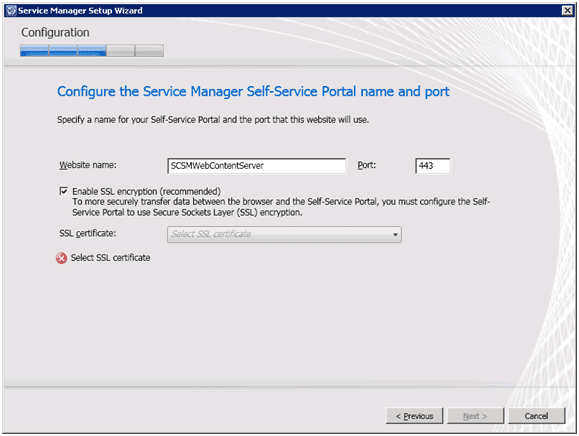Click the fourth progress step segment
The image size is (579, 436).
click(121, 51)
